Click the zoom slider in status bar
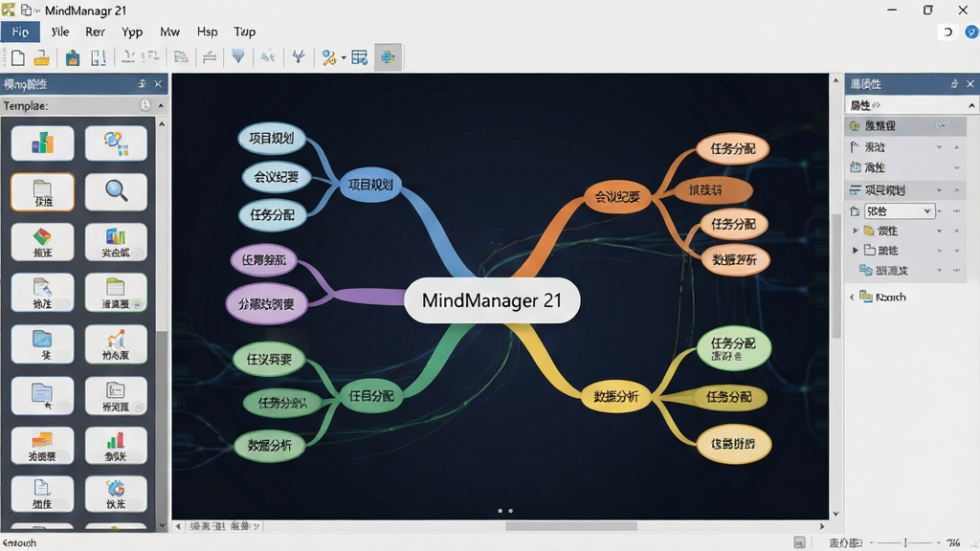The height and width of the screenshot is (551, 980). point(905,543)
